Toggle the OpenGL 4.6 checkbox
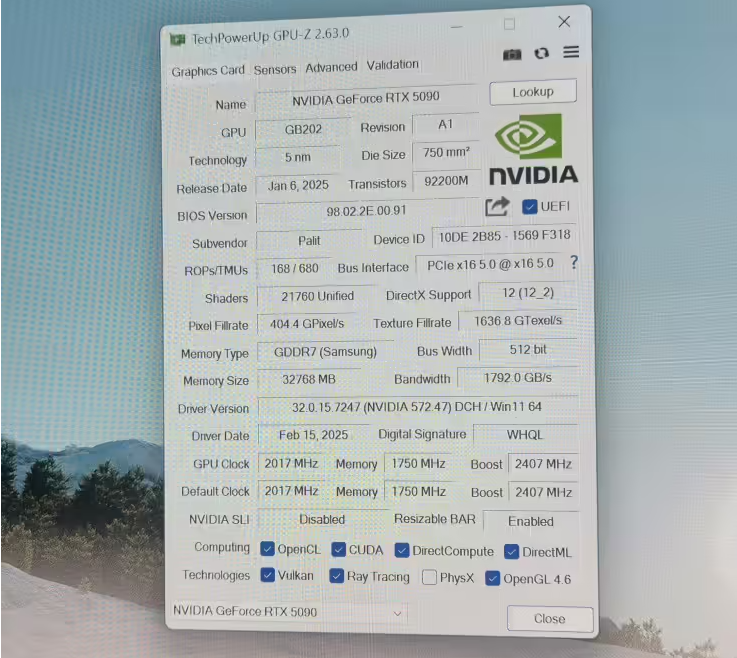The image size is (737, 658). coord(493,579)
